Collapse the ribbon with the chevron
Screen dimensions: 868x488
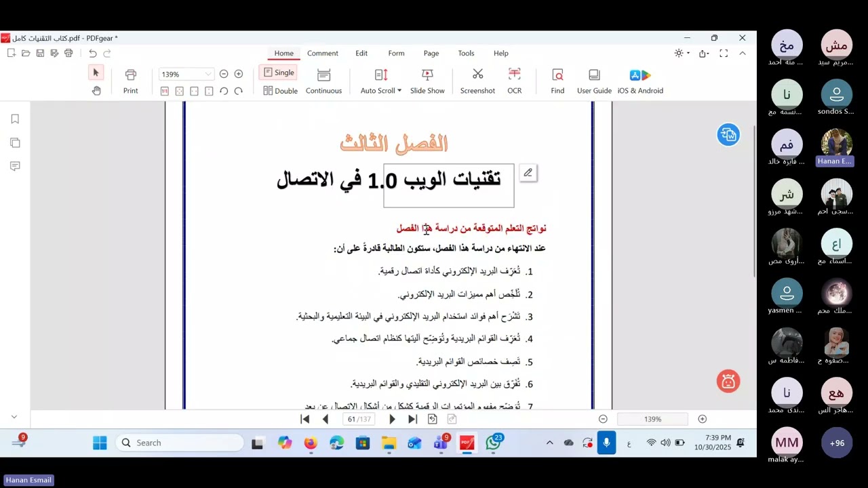(x=743, y=54)
